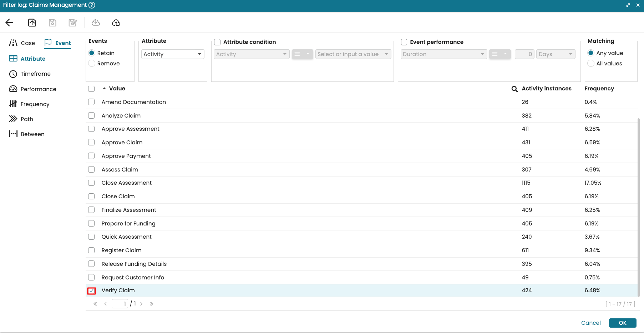Click the cloud upload icon
This screenshot has width=644, height=333.
116,23
